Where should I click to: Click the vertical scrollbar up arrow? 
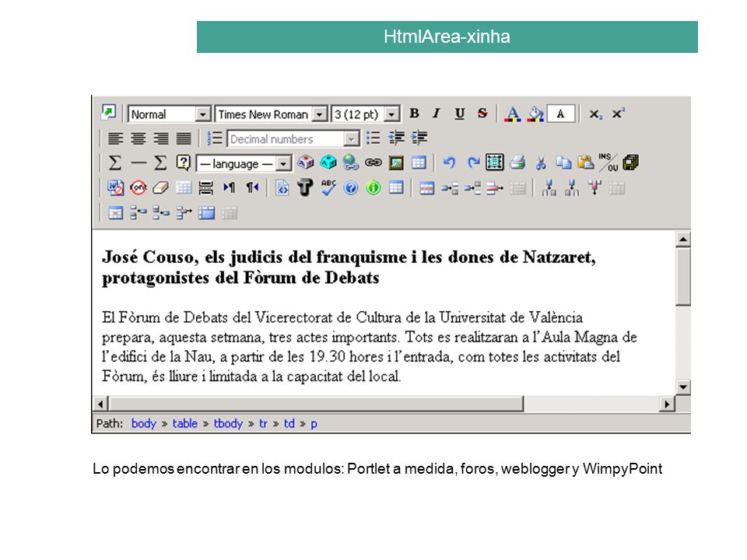tap(683, 239)
